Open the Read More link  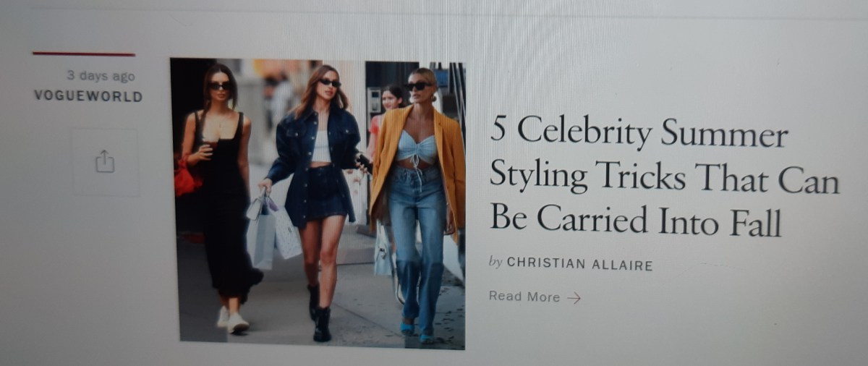coord(535,297)
